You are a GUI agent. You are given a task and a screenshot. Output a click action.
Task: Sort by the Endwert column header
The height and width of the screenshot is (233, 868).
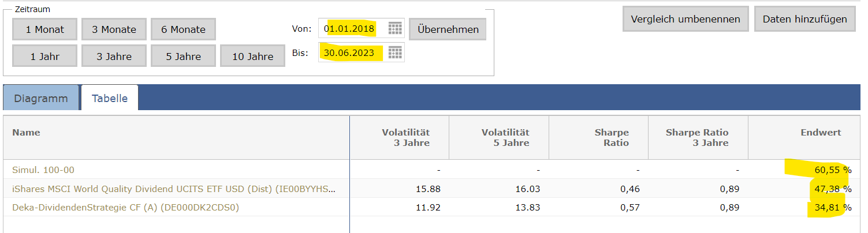coord(821,133)
